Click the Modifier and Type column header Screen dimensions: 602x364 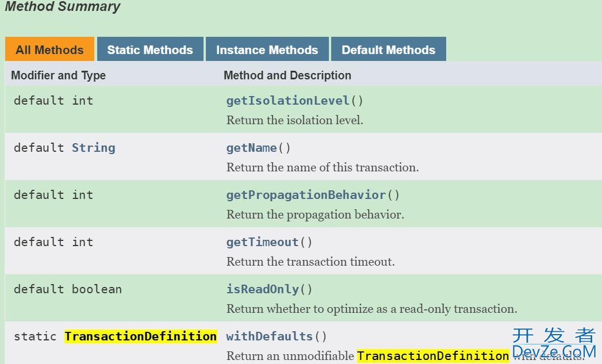point(58,75)
